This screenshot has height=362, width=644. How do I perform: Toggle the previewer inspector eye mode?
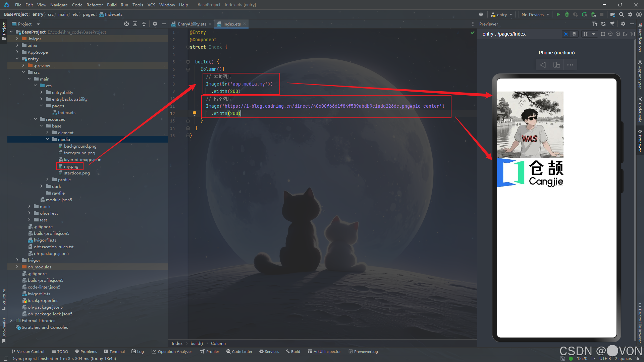tap(566, 34)
